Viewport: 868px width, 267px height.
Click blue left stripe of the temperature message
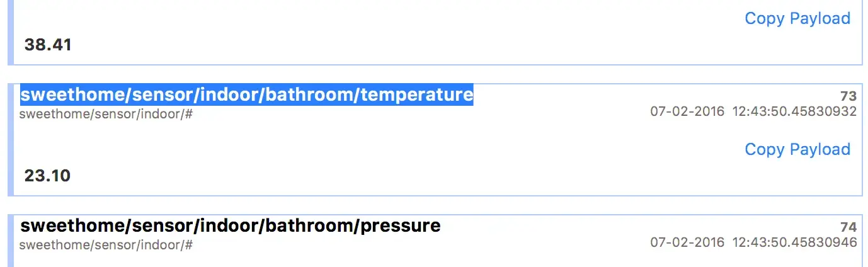(x=11, y=139)
